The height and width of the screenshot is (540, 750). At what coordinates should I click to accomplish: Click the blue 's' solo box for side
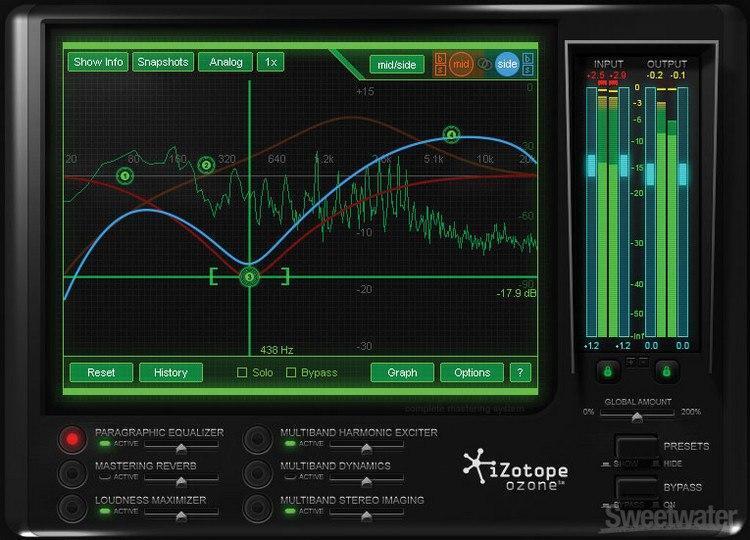[x=528, y=70]
